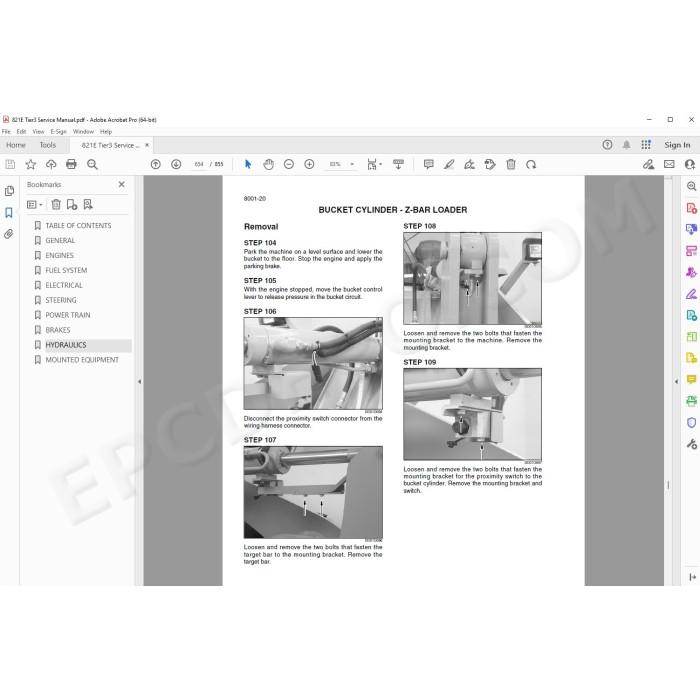Open GENERAL bookmark
Screen dimensions: 700x700
pos(60,240)
